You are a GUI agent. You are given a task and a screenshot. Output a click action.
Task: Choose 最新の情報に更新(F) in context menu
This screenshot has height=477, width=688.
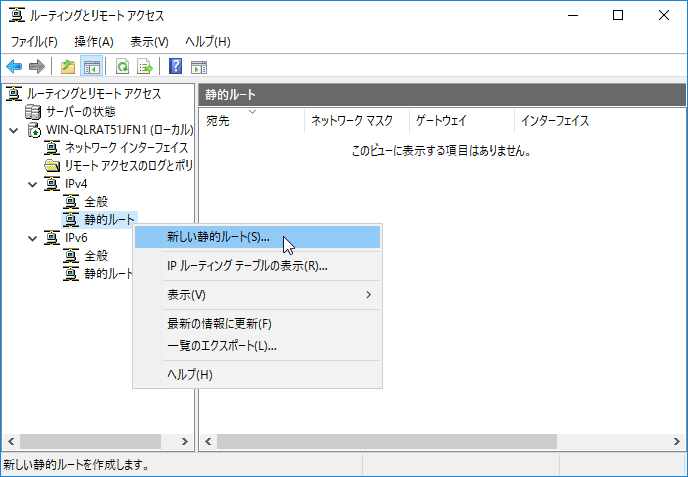tap(258, 323)
